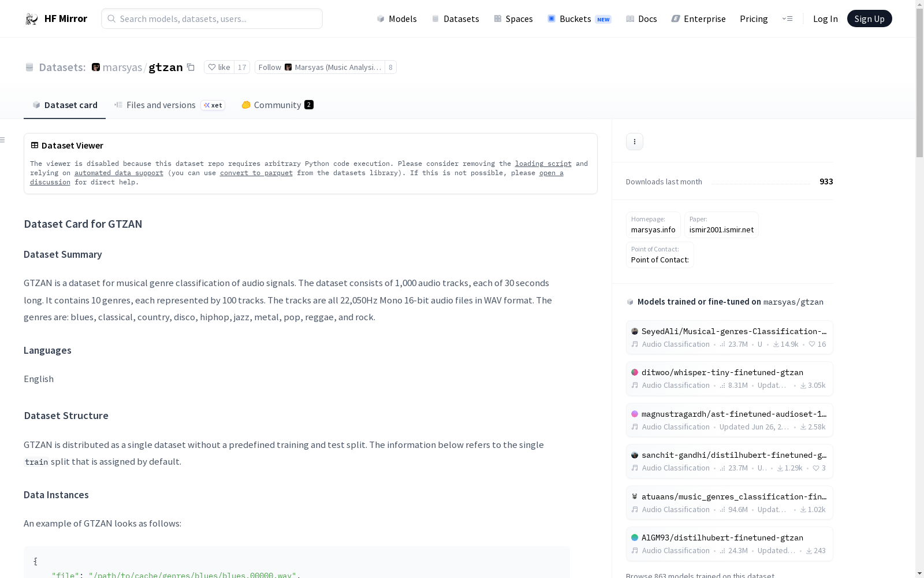
Task: Click the Languages heading
Action: (x=47, y=350)
